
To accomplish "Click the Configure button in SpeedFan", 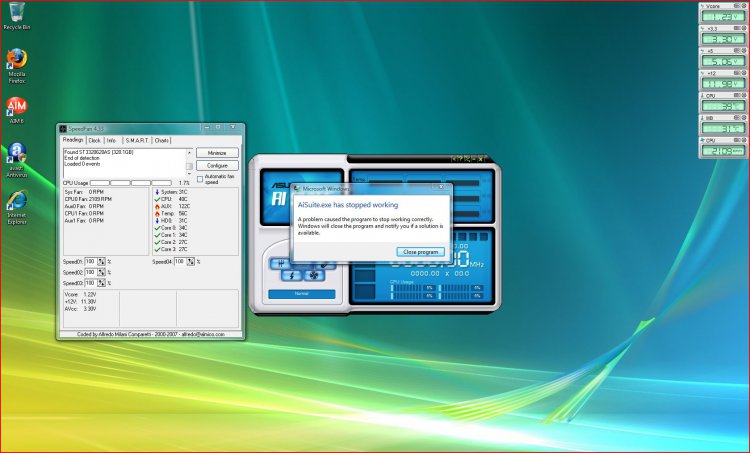I will pyautogui.click(x=217, y=166).
